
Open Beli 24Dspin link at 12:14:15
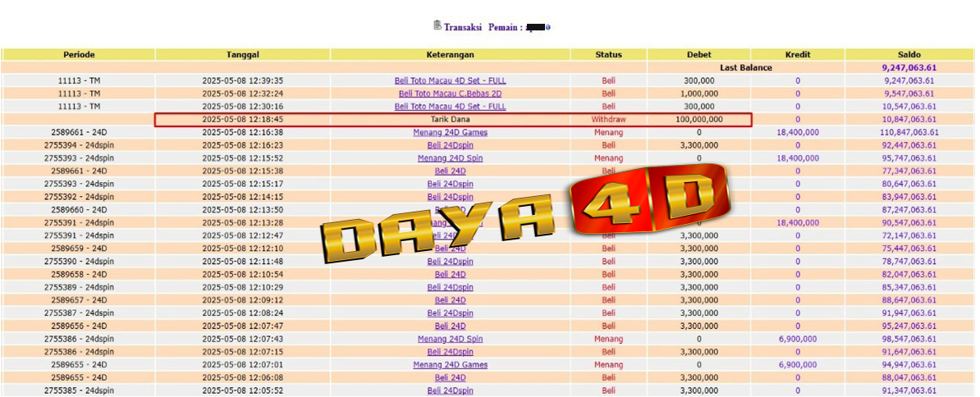click(x=450, y=197)
